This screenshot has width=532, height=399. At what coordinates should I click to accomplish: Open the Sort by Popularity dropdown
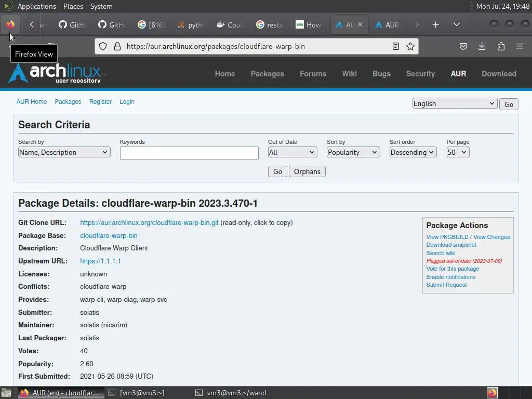[353, 152]
